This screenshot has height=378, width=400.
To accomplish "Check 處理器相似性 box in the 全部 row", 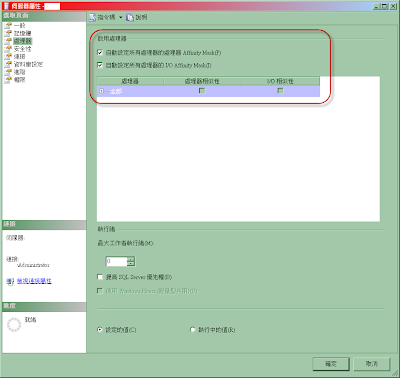I will (202, 91).
